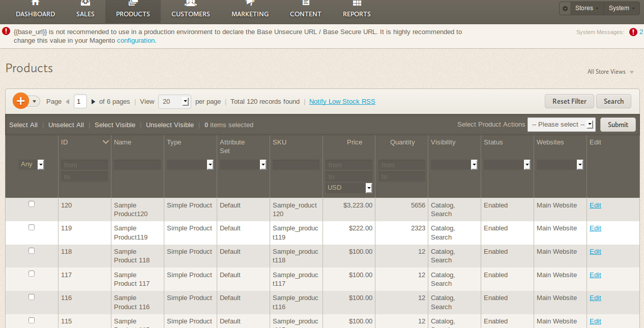Check the box for product 116
Screen dimensions: 644x328
click(32, 297)
